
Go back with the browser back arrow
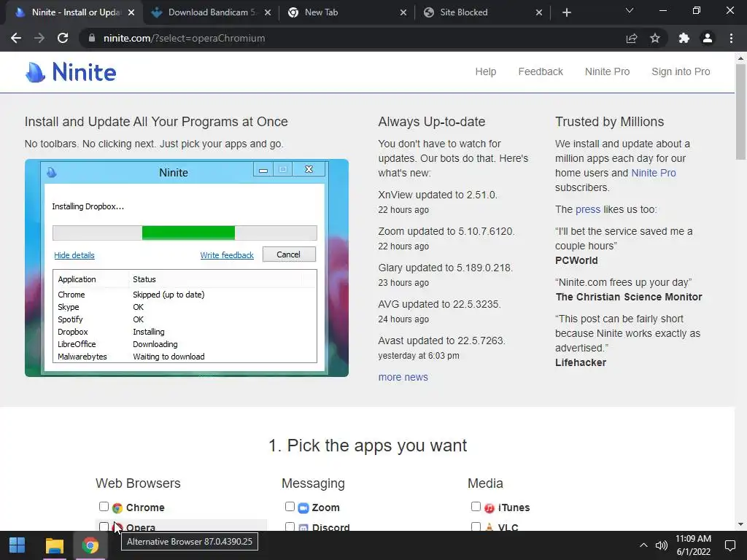click(16, 38)
